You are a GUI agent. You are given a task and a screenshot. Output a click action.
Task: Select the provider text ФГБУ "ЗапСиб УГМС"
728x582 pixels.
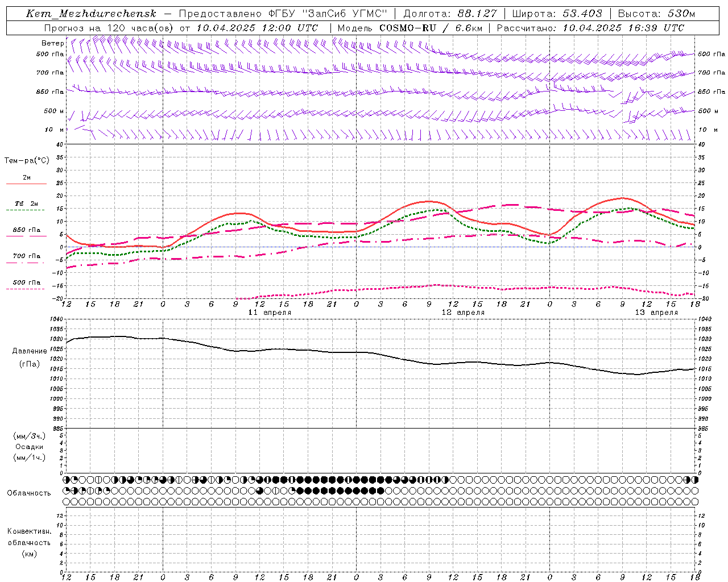point(328,14)
